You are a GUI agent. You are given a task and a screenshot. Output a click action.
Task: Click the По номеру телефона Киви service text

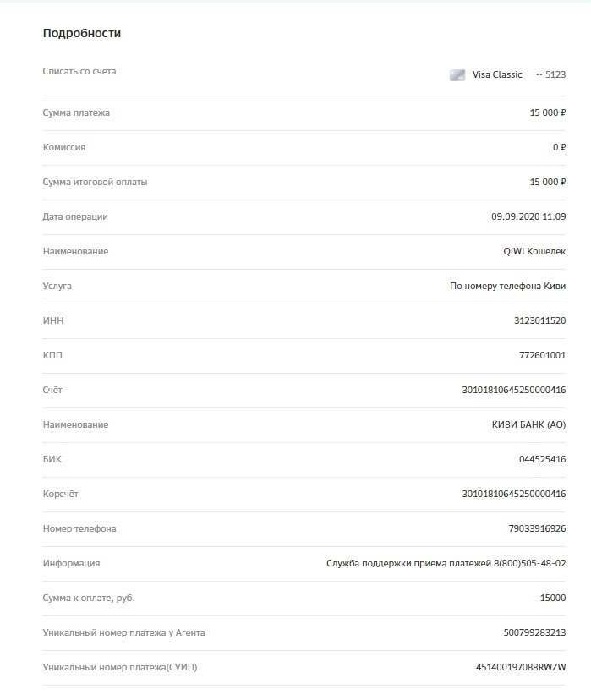click(x=507, y=286)
